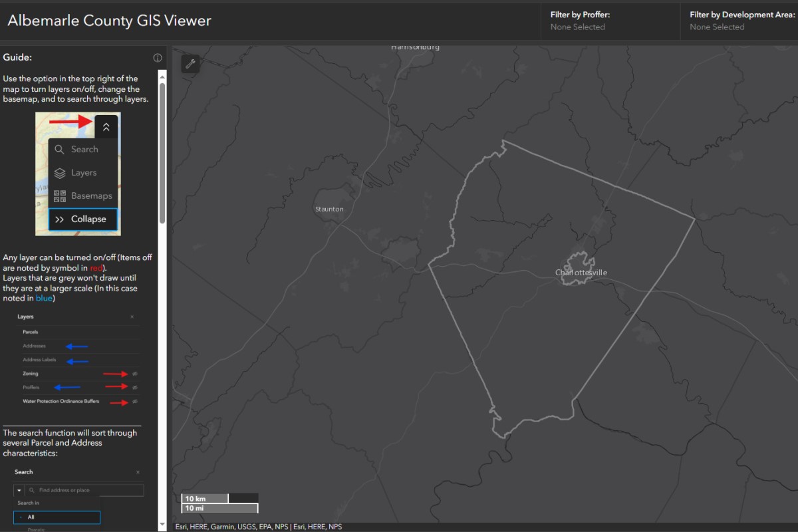Click the 'search function will sort through' paragraph
The height and width of the screenshot is (532, 798).
[70, 443]
